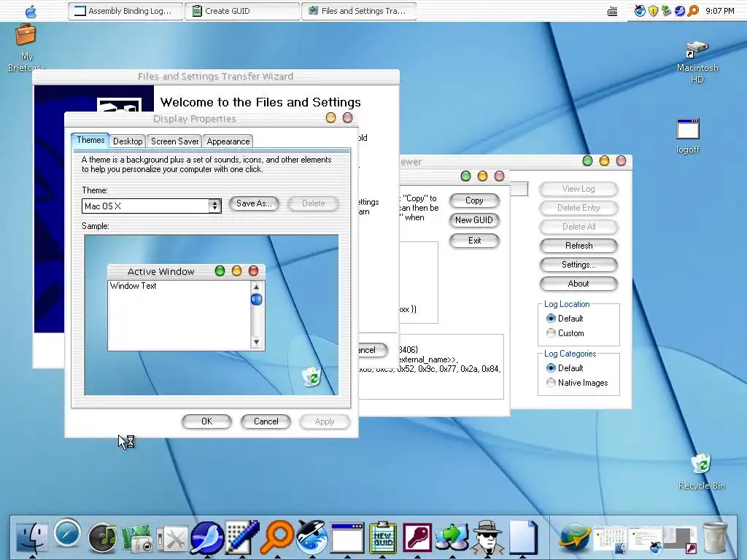The width and height of the screenshot is (747, 560).
Task: Select Custom under Log Location
Action: (x=565, y=332)
